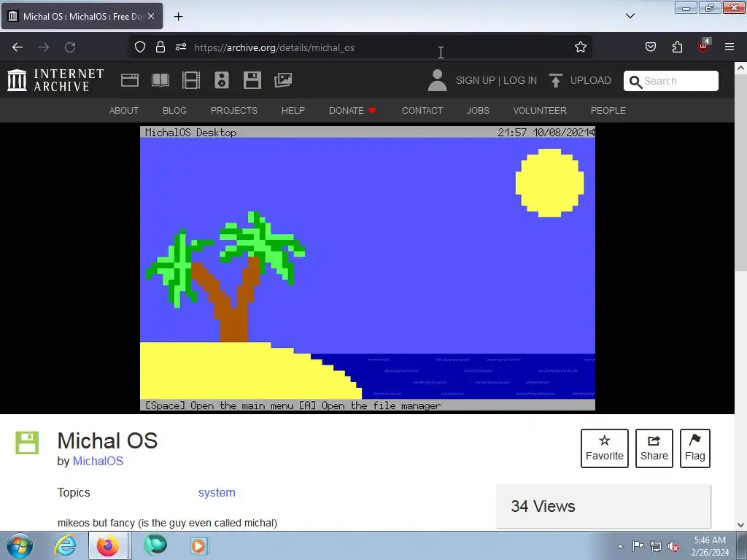
Task: Launch Internet Explorer from taskbar
Action: [65, 545]
